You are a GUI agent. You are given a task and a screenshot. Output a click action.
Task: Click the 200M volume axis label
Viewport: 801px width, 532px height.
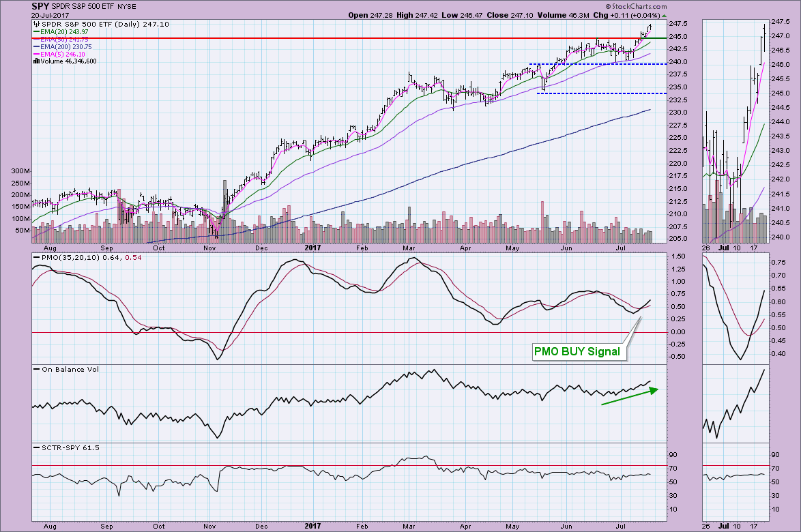coord(20,195)
